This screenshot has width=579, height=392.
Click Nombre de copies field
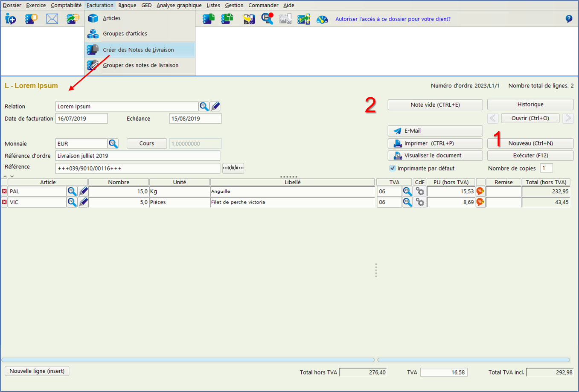click(x=547, y=168)
